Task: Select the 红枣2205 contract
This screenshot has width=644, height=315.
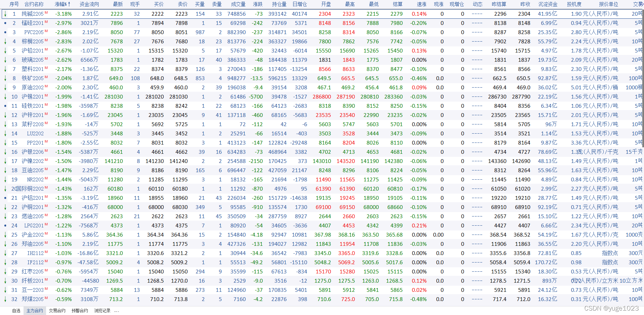Action: (x=33, y=271)
